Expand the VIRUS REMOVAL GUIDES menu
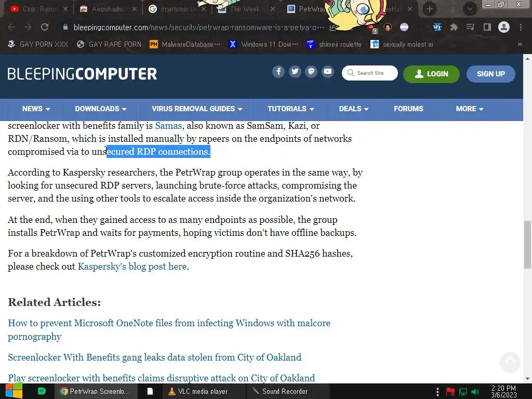 197,109
